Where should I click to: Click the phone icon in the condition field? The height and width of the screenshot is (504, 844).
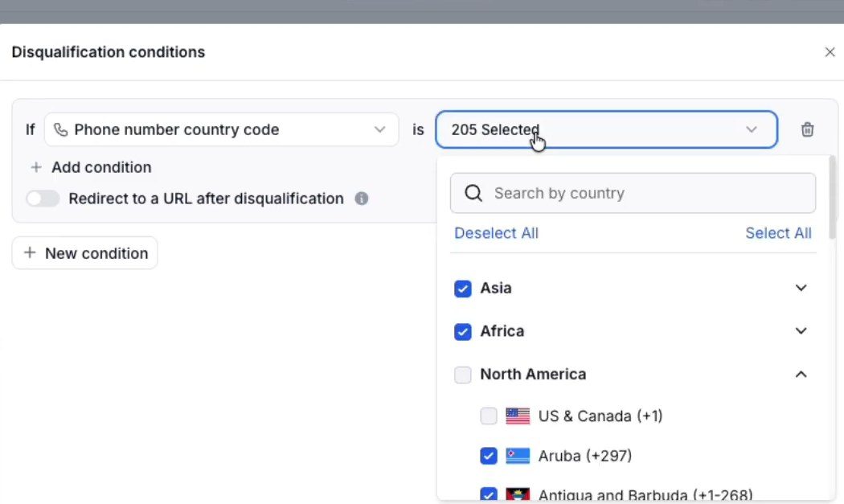pos(61,129)
